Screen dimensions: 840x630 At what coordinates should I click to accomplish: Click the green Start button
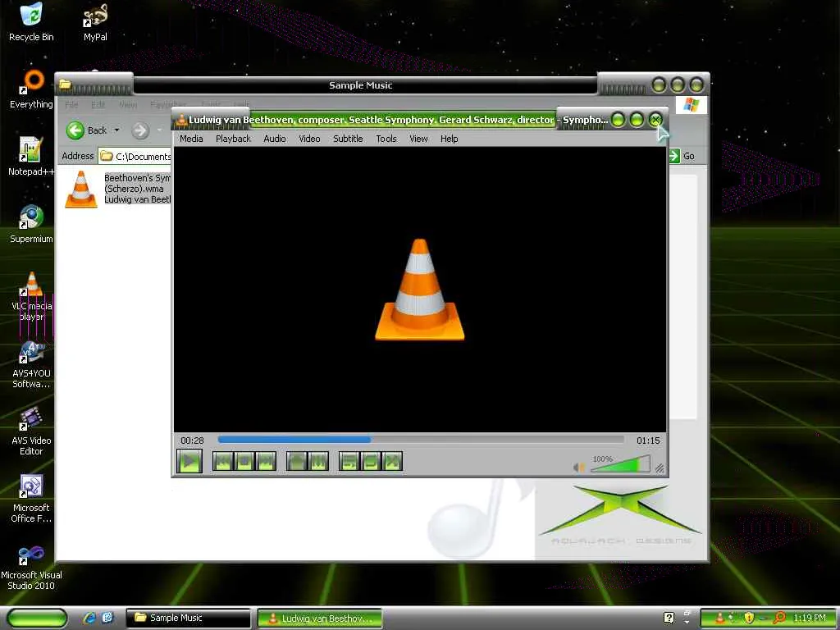(x=37, y=618)
